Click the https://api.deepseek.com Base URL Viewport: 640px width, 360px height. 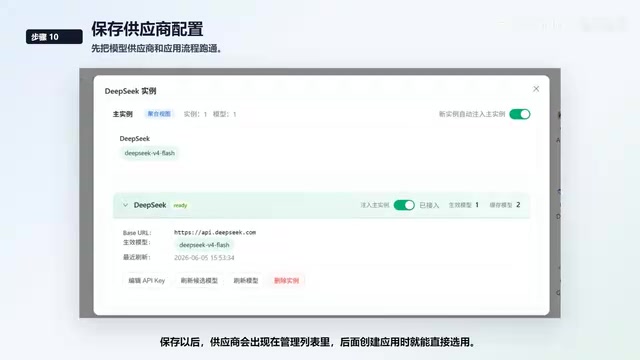215,232
